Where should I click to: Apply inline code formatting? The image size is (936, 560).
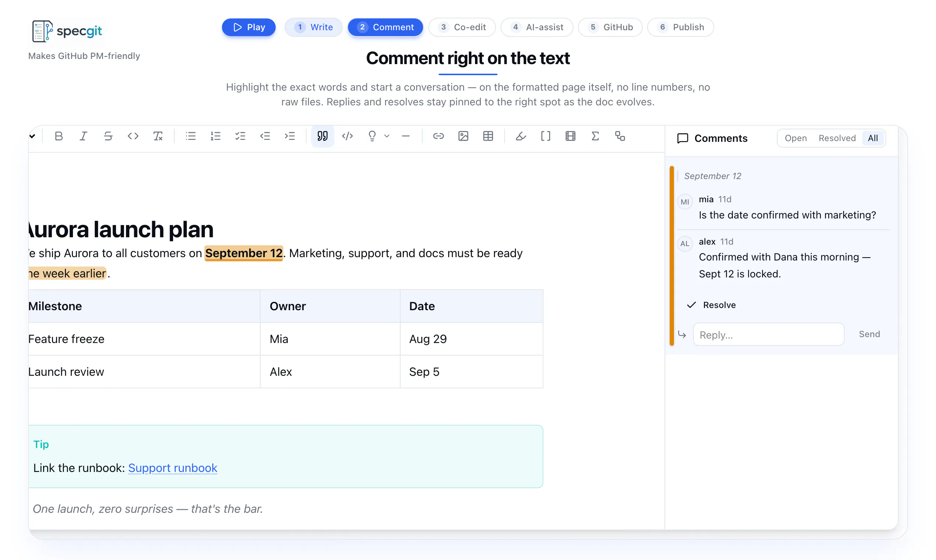point(133,136)
